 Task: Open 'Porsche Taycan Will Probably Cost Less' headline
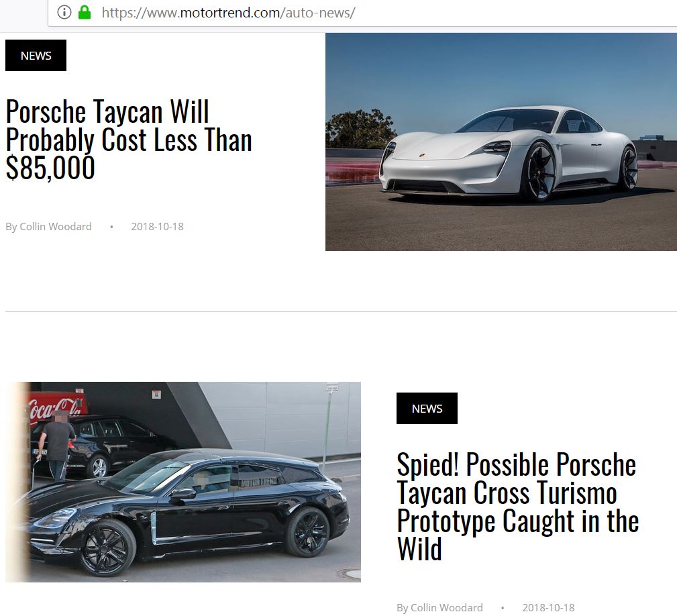129,139
